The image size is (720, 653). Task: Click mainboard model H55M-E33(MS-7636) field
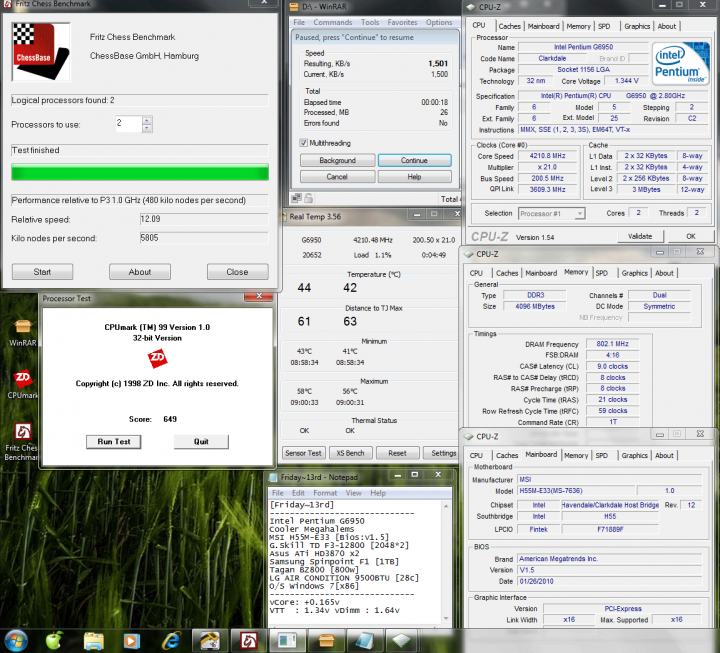576,491
